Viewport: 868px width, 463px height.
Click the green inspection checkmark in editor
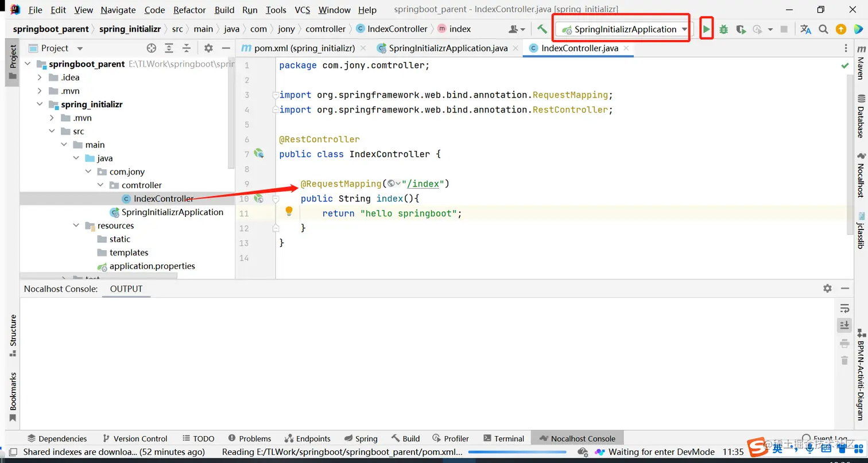coord(844,65)
